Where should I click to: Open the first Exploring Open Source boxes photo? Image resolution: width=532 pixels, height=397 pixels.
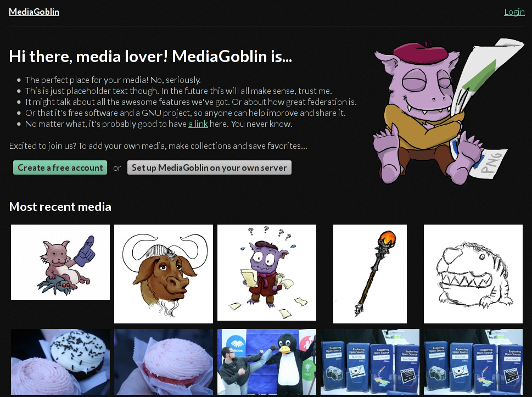(x=370, y=362)
